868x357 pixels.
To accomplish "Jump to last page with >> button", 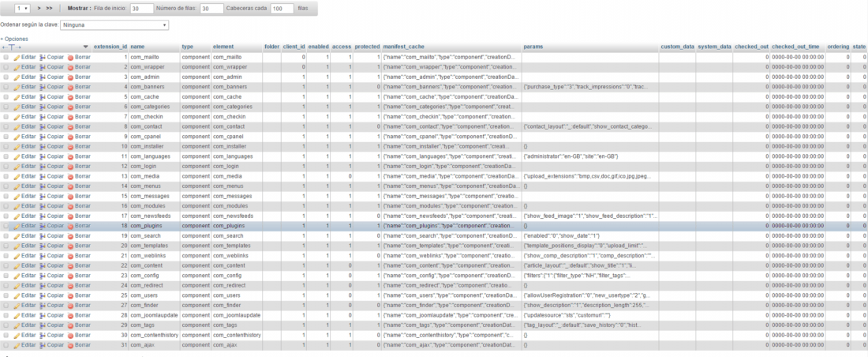I will [49, 9].
